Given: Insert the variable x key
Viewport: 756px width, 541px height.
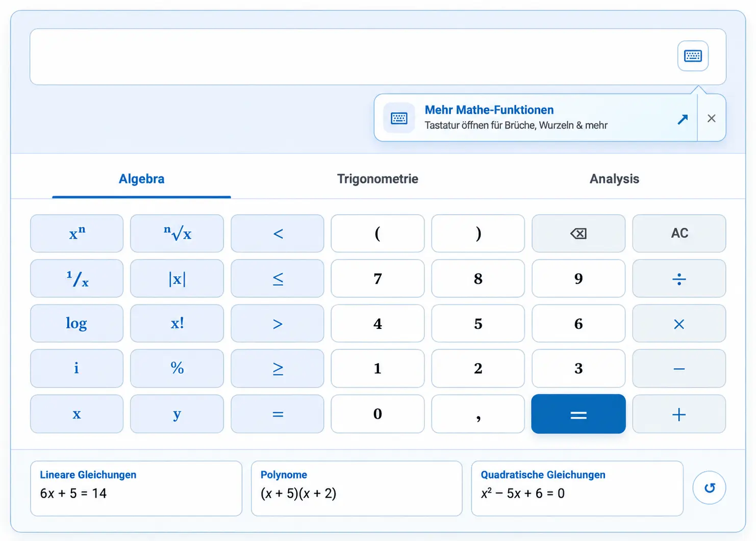Looking at the screenshot, I should pos(77,414).
